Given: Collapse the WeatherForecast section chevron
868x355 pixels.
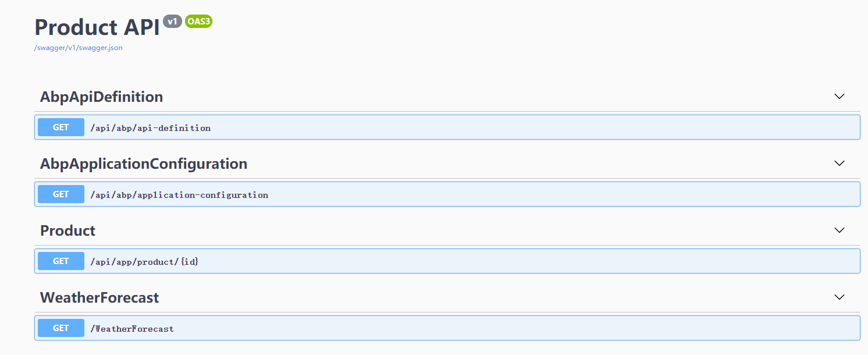Looking at the screenshot, I should [x=839, y=297].
